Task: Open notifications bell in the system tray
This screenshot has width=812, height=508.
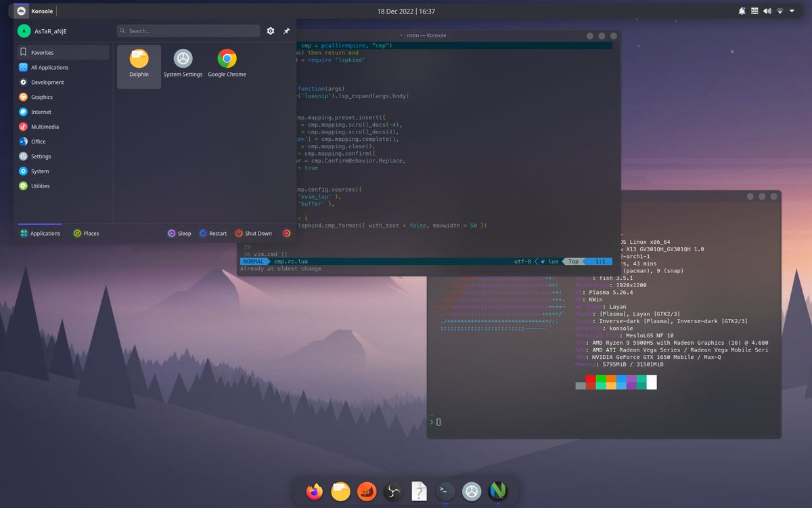Action: point(742,11)
